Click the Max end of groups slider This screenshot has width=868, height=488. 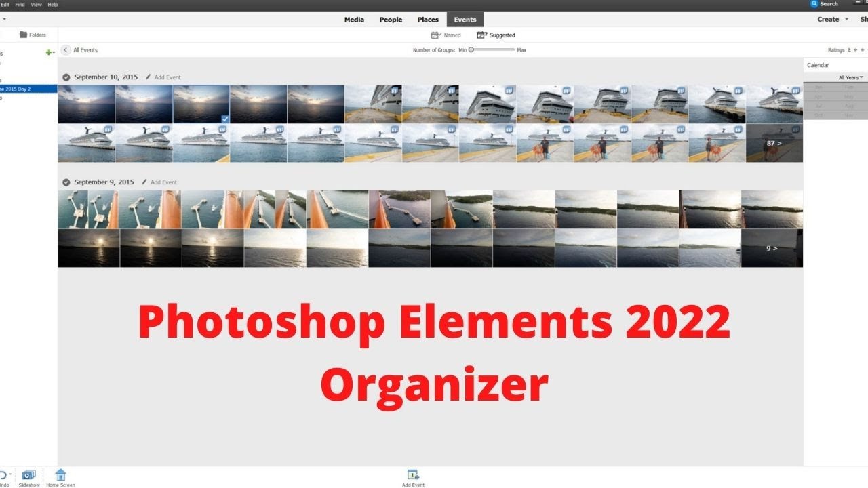(x=521, y=50)
